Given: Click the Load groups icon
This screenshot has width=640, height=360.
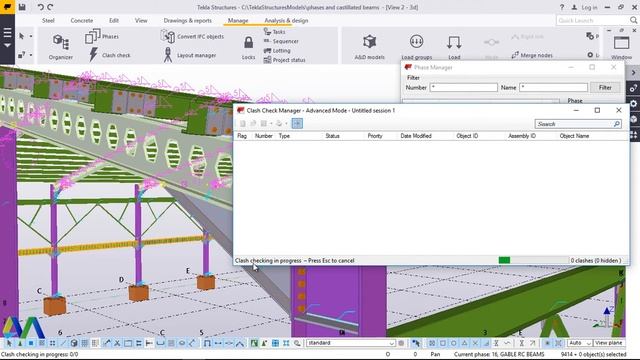Looking at the screenshot, I should [416, 42].
